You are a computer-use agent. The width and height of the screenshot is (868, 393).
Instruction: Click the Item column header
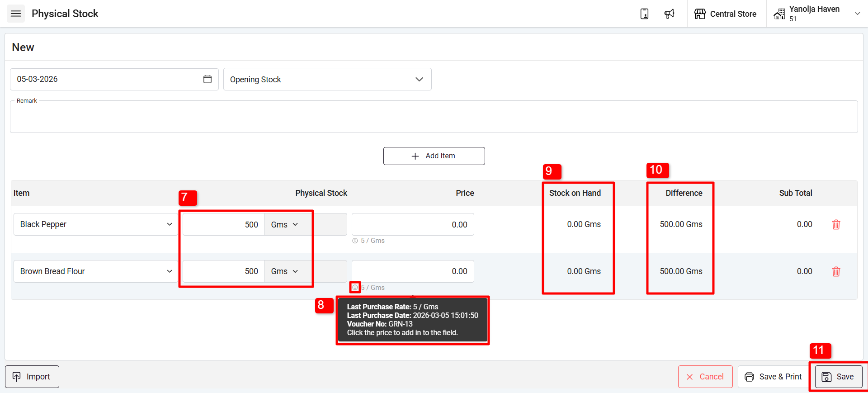pyautogui.click(x=21, y=193)
